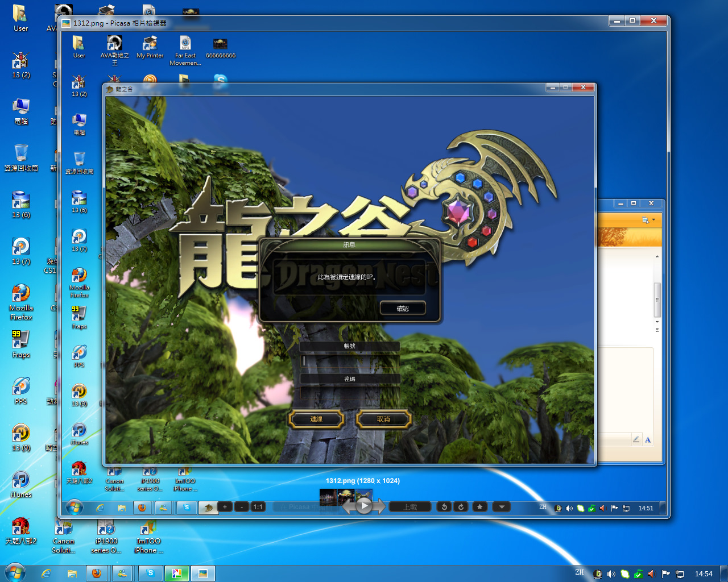Click the 14:54 taskbar clock

(x=704, y=574)
